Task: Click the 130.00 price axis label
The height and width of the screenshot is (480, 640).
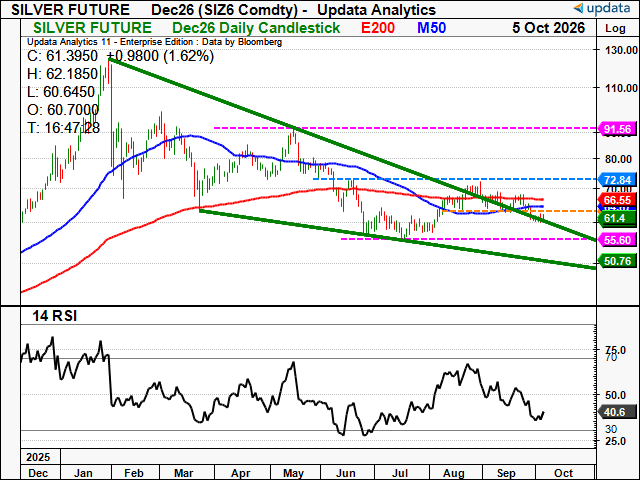Action: click(x=621, y=50)
